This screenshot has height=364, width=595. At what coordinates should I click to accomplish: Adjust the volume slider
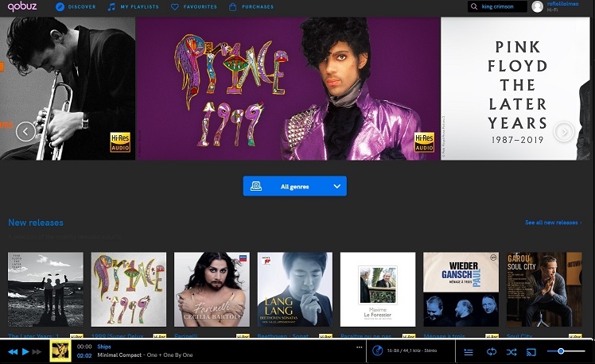point(566,351)
